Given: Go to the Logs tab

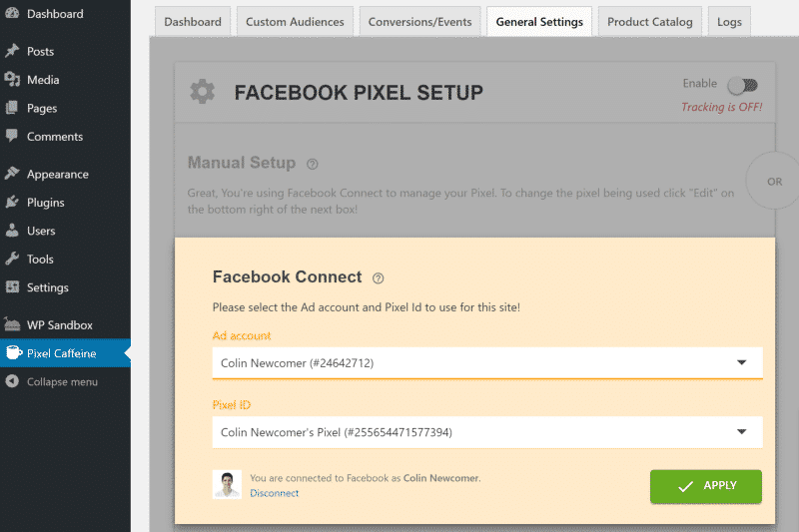Looking at the screenshot, I should click(729, 22).
